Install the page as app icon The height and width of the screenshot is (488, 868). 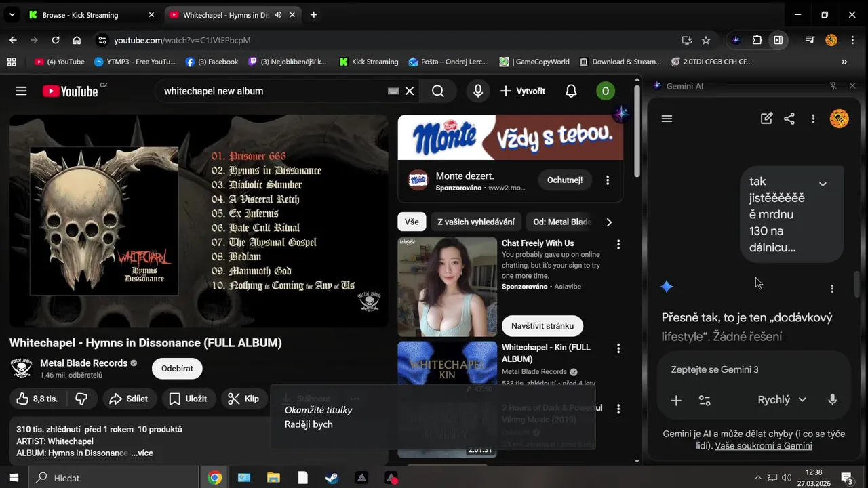coord(686,40)
